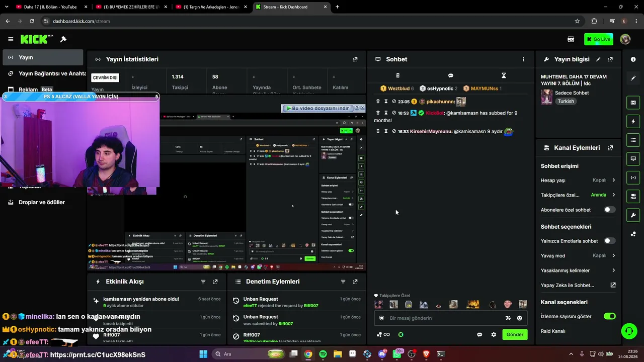This screenshot has width=644, height=362.
Task: Open File Explorer from the taskbar
Action: coord(338,354)
